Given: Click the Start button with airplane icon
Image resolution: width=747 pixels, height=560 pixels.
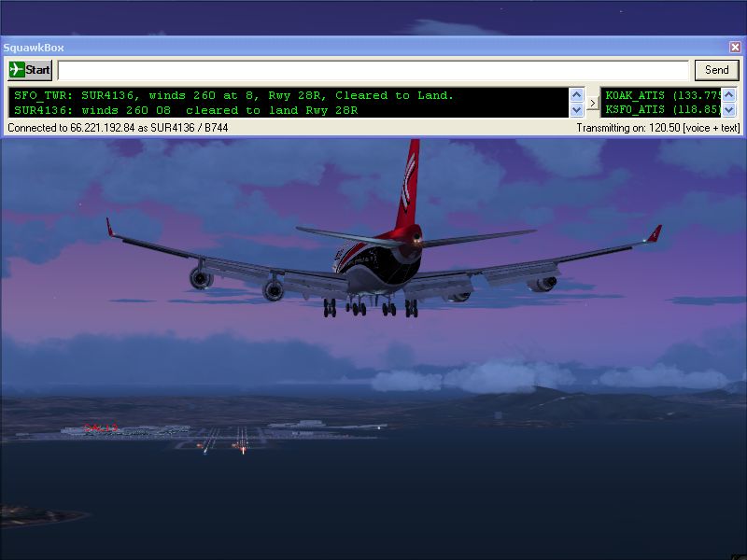Looking at the screenshot, I should 30,69.
